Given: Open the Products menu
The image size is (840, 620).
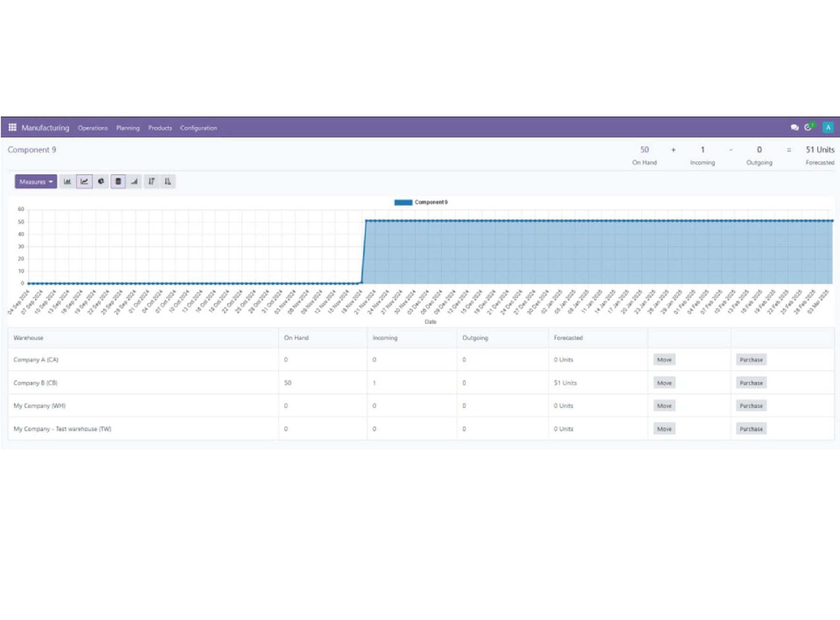Looking at the screenshot, I should pos(160,128).
